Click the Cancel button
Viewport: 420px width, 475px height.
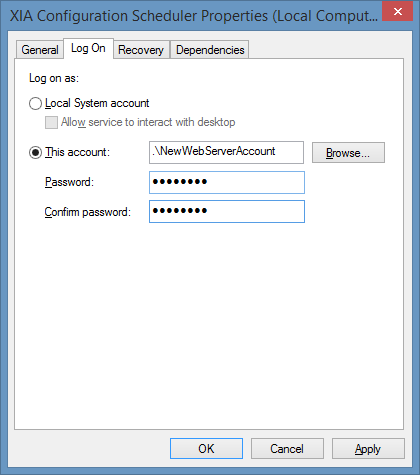pos(287,449)
